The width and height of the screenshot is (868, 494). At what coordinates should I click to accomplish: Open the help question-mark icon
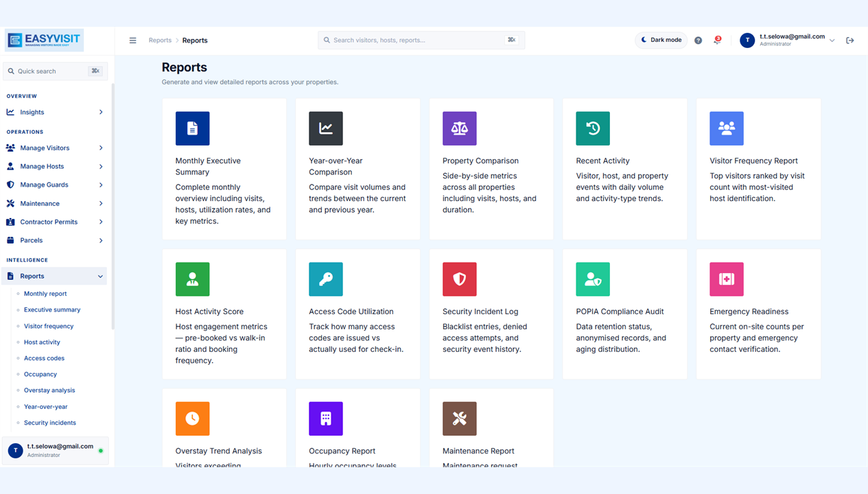(x=698, y=40)
